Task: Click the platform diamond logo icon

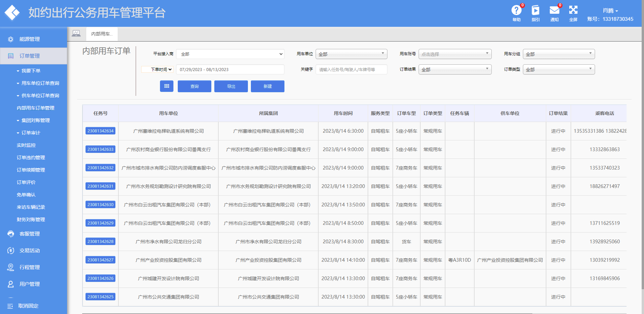Action: [12, 13]
